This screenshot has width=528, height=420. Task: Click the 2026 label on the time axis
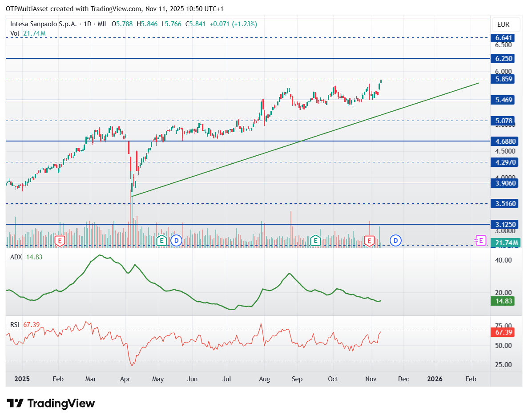435,379
